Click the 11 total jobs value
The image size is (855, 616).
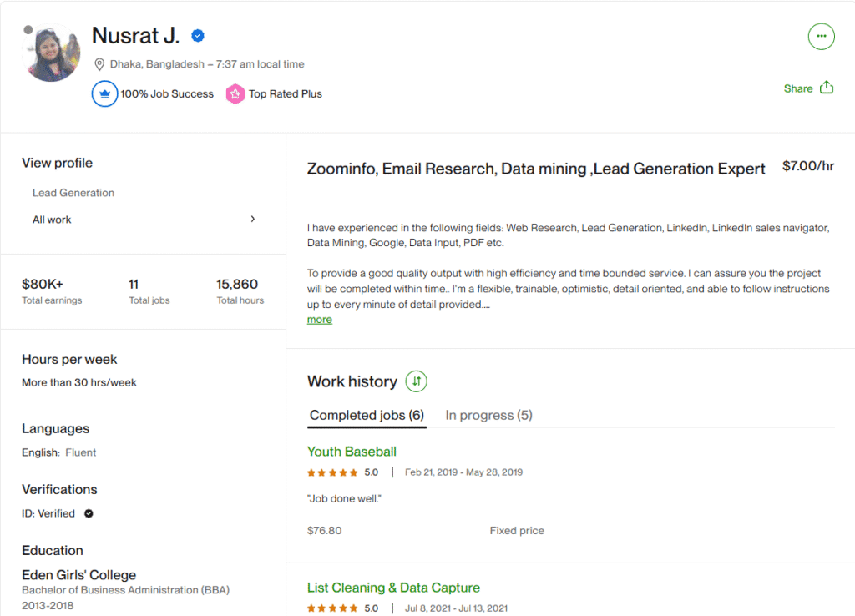coord(134,284)
